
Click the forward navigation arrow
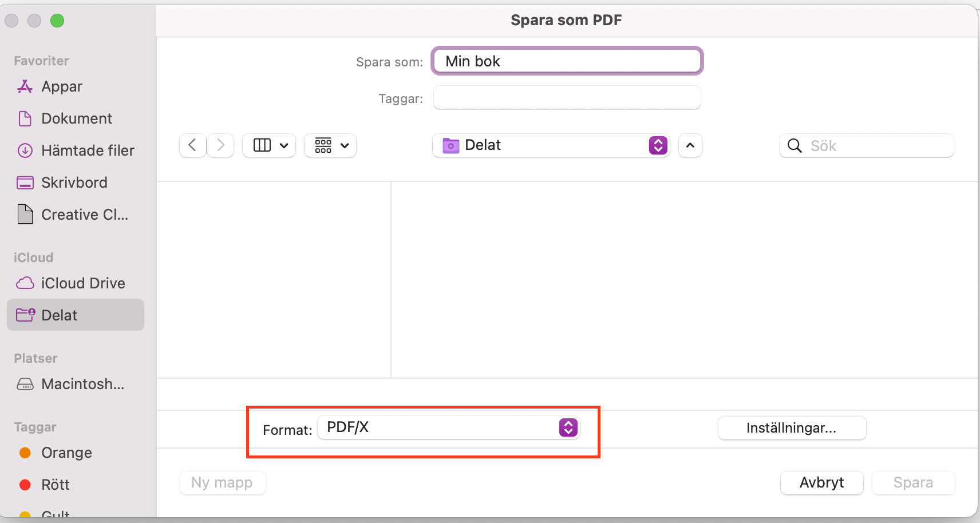[x=220, y=145]
